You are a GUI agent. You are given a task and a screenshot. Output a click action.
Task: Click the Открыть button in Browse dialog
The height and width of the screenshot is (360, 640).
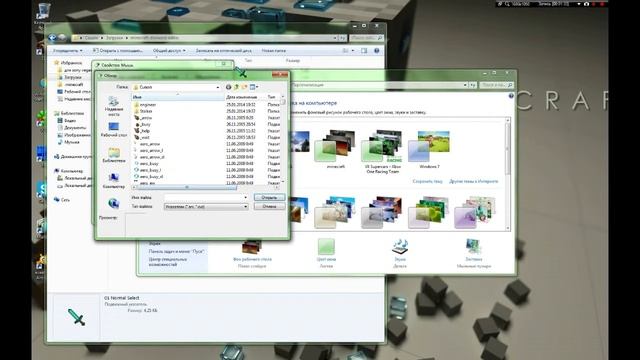(x=269, y=198)
